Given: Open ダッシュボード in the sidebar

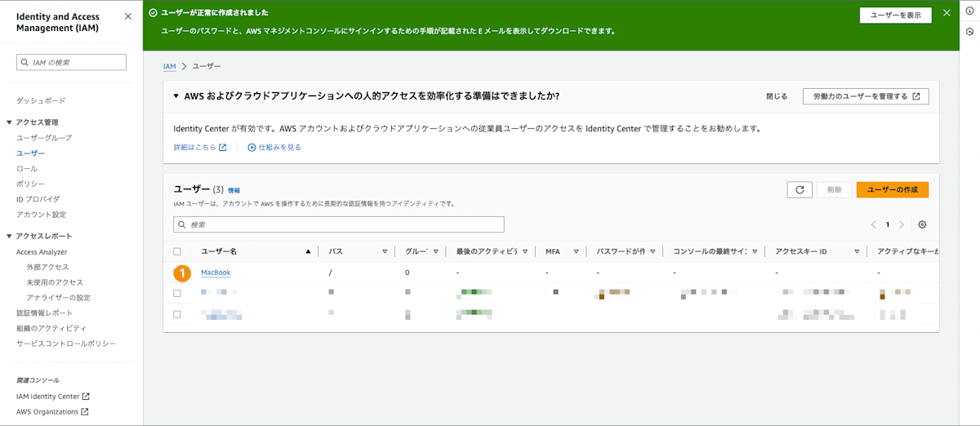Looking at the screenshot, I should point(41,100).
